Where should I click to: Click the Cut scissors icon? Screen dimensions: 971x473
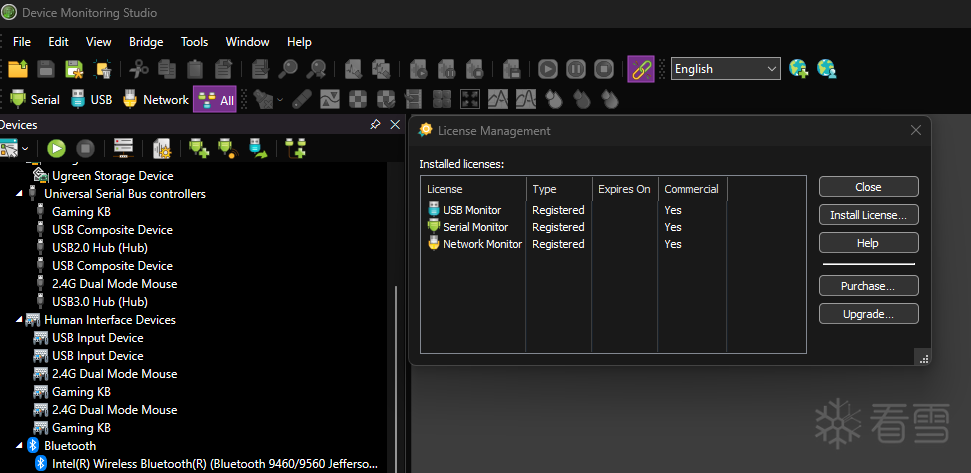coord(139,69)
